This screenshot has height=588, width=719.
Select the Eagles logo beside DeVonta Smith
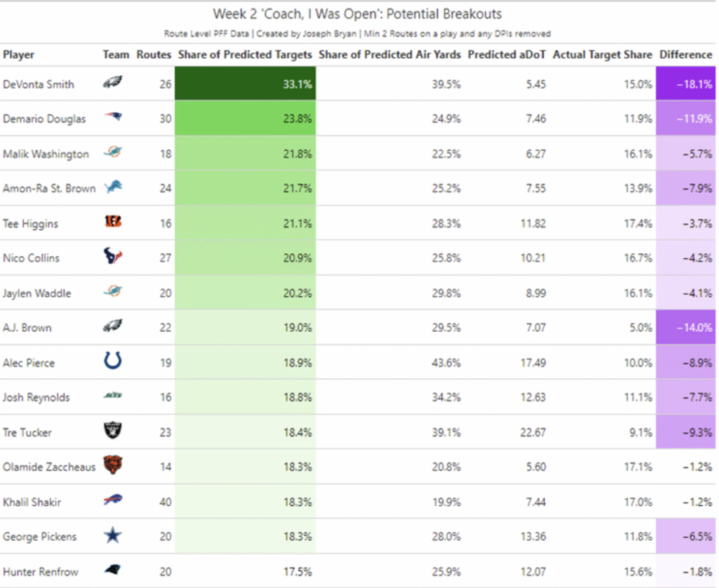tap(112, 83)
